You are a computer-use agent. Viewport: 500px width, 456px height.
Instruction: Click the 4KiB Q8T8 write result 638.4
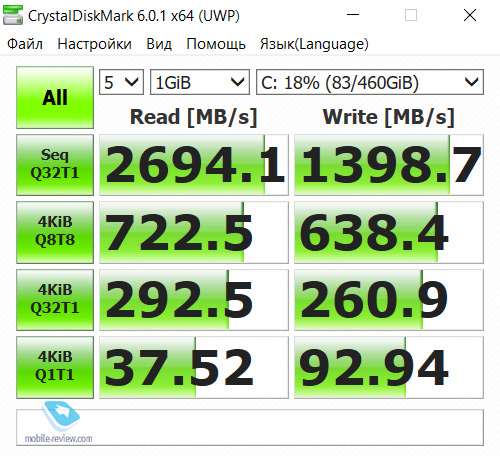coord(389,232)
